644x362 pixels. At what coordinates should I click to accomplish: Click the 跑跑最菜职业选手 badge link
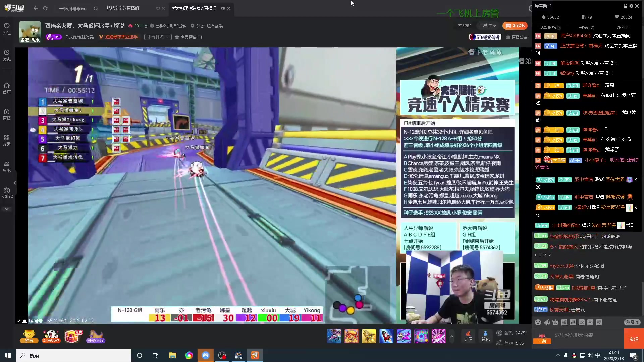(118, 37)
